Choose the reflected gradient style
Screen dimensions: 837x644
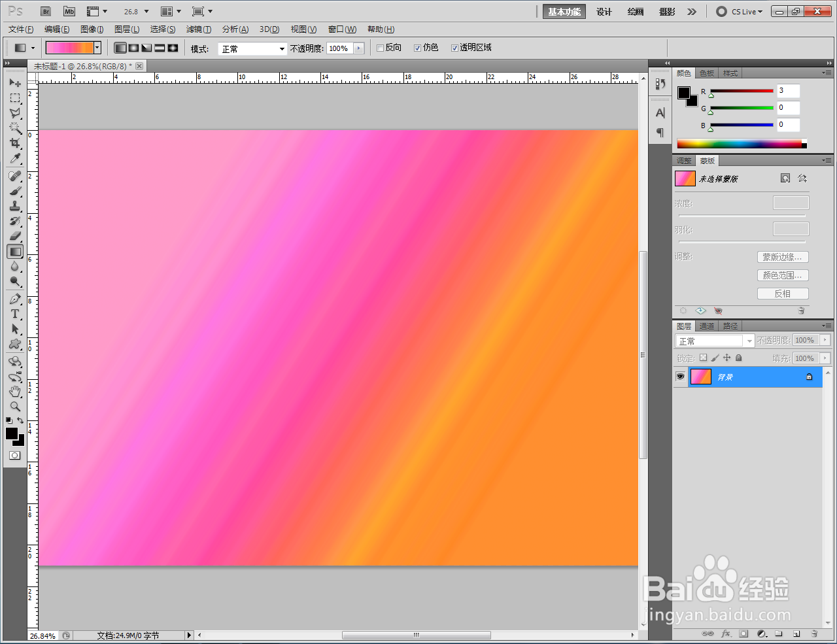160,48
